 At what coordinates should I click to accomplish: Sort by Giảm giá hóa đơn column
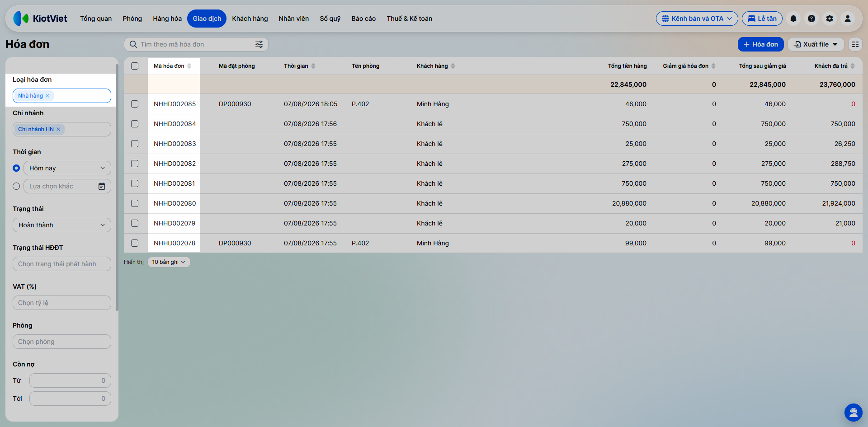[713, 66]
